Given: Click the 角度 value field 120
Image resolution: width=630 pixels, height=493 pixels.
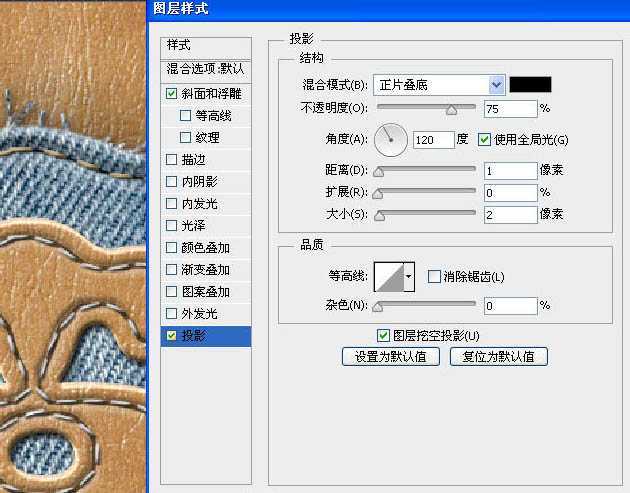Looking at the screenshot, I should [x=434, y=140].
